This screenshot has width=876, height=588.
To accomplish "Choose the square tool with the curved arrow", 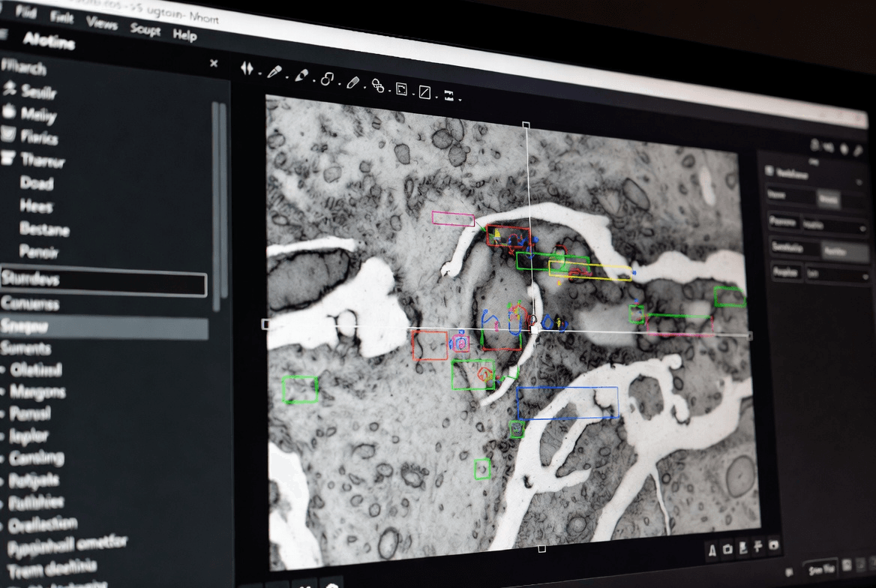I will (401, 88).
